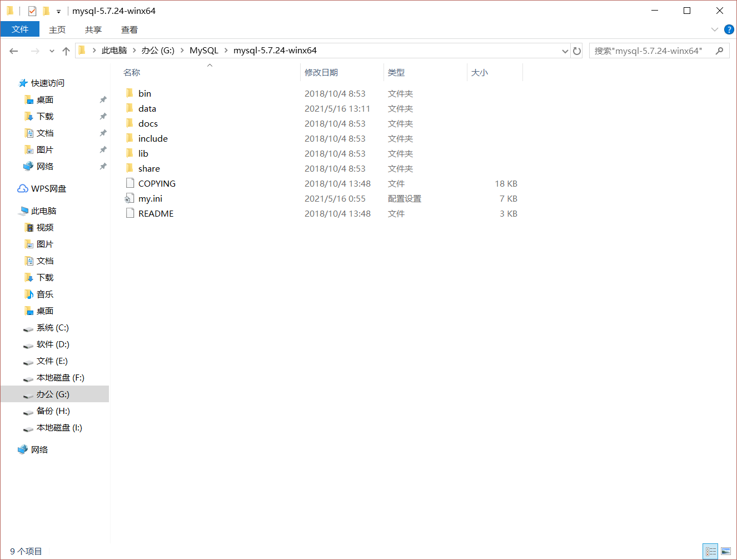Open the data folder
Image resolution: width=737 pixels, height=560 pixels.
coord(147,108)
